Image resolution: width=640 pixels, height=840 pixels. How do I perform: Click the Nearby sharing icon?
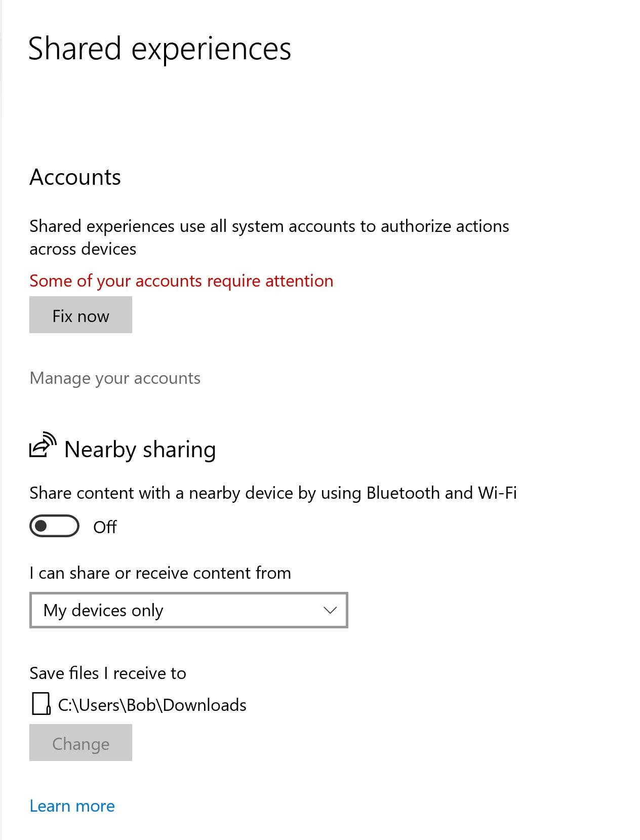tap(42, 446)
